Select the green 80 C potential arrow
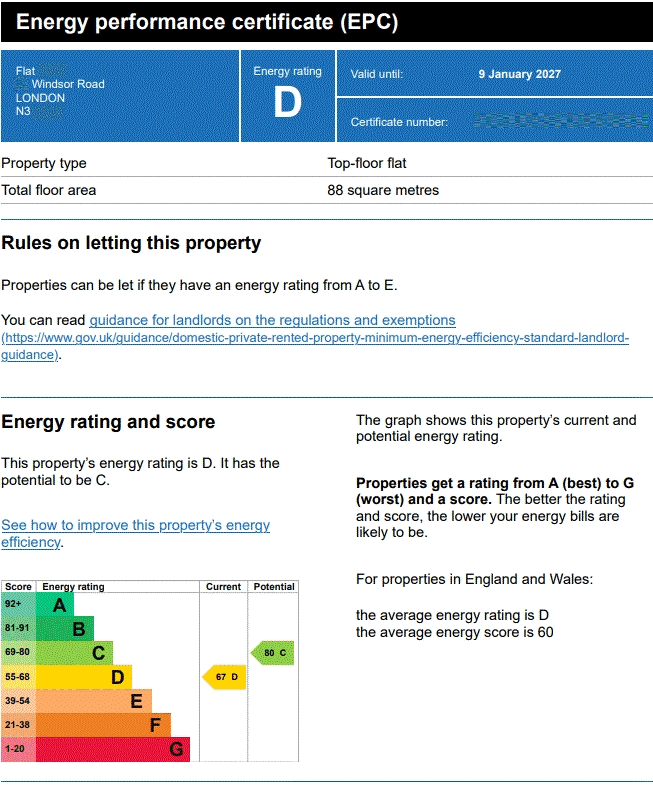Viewport: 653px width, 785px height. pyautogui.click(x=272, y=653)
